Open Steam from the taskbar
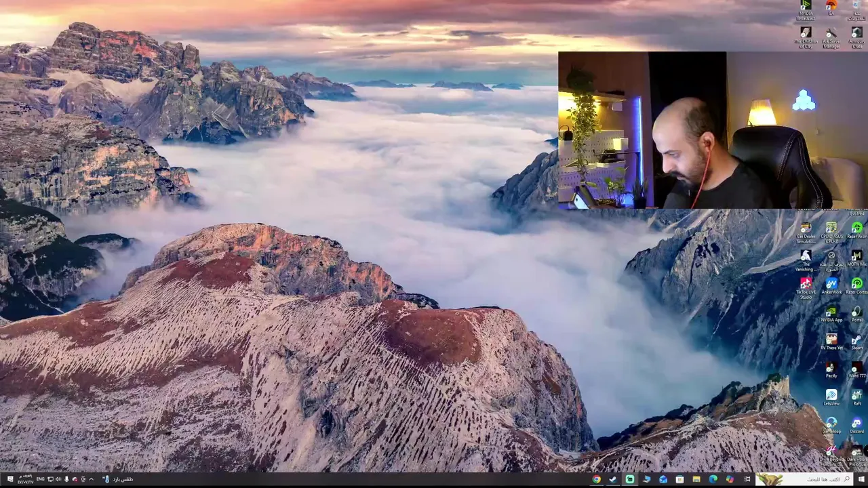The width and height of the screenshot is (868, 488). click(612, 479)
